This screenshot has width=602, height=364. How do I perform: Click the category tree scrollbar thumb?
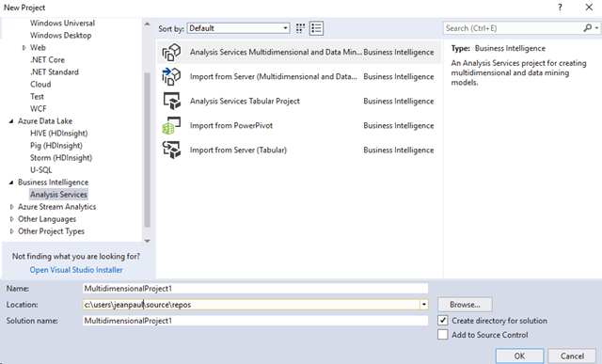147,150
